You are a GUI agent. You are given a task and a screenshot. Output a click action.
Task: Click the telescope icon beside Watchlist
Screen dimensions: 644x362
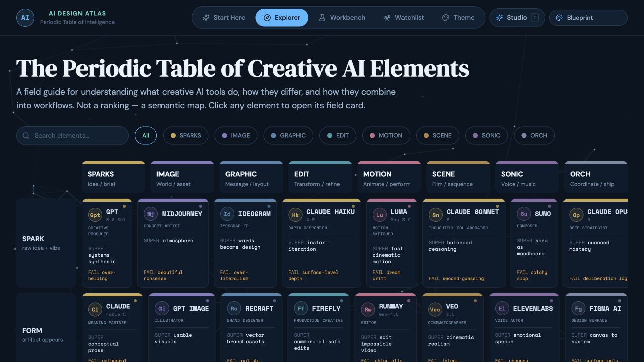(387, 18)
